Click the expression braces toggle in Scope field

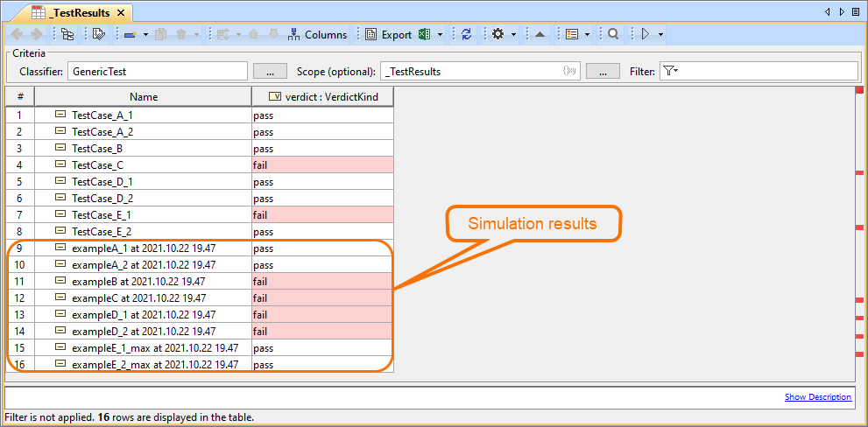coord(569,71)
